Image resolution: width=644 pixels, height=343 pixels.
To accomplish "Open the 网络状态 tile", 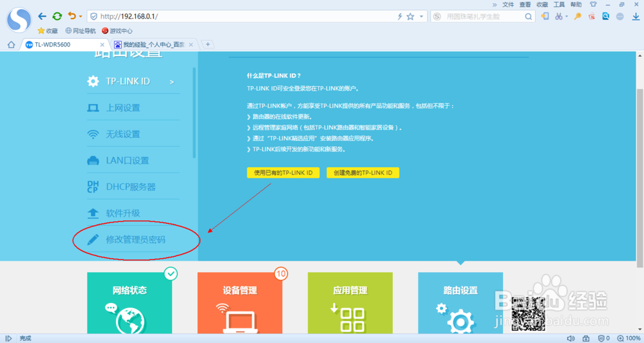I will click(x=129, y=303).
